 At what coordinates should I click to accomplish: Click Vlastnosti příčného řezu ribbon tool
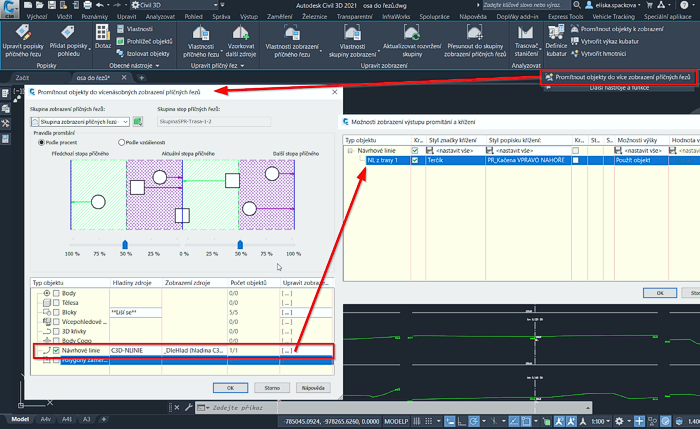pyautogui.click(x=201, y=41)
